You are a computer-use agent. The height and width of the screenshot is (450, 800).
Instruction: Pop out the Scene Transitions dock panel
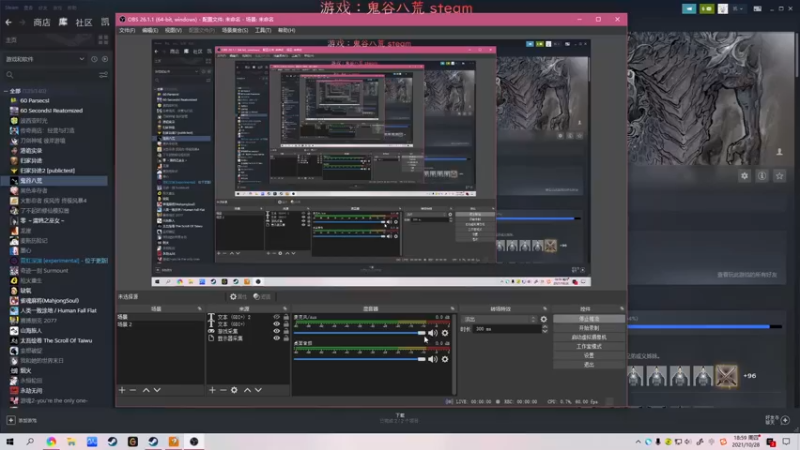(545, 309)
